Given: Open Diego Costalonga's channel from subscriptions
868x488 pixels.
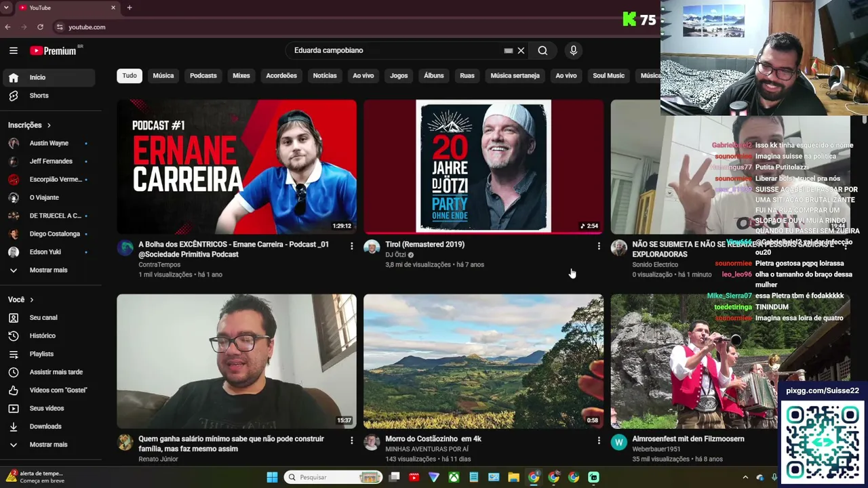Looking at the screenshot, I should point(49,234).
